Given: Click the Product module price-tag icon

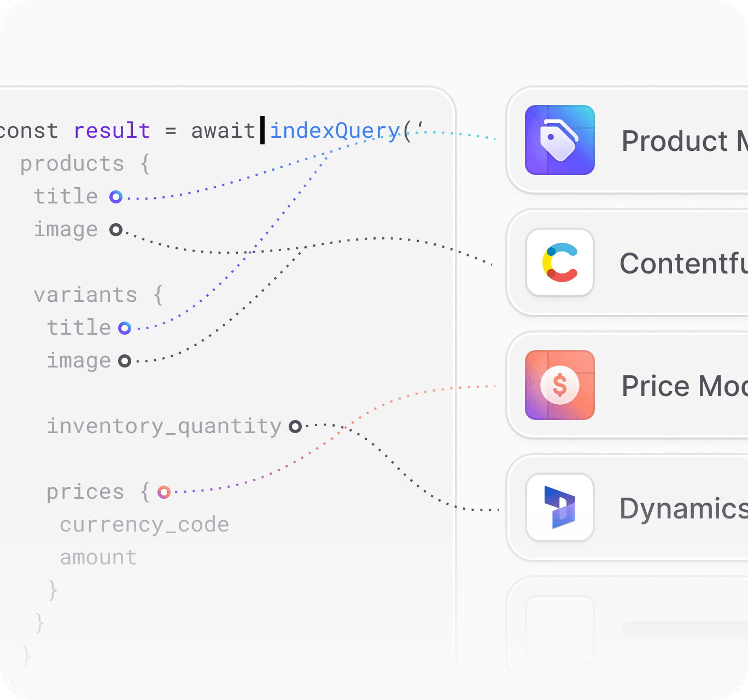Looking at the screenshot, I should click(x=560, y=140).
